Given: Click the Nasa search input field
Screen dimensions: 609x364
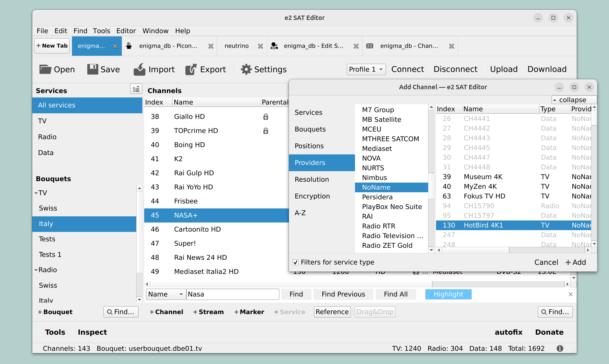Looking at the screenshot, I should tap(233, 294).
